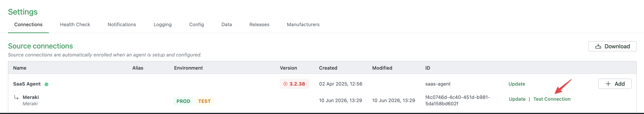Go to the Config tab
Screen dimensions: 644x114
pyautogui.click(x=197, y=25)
